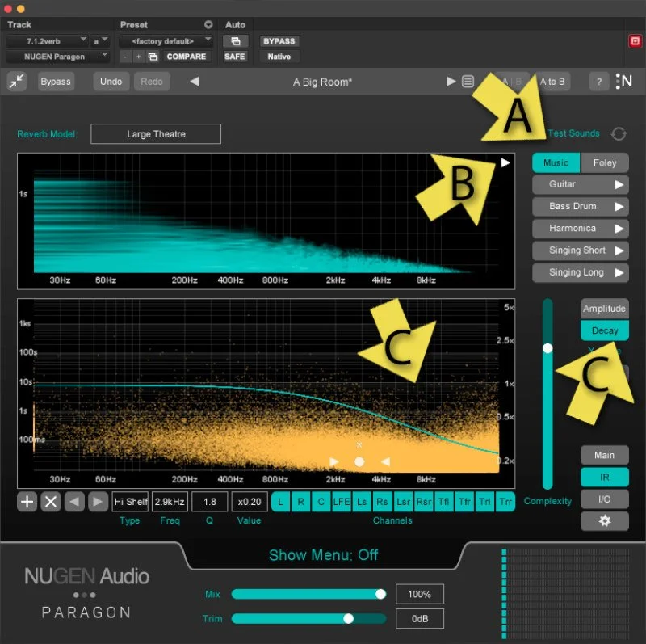Open the Hi Shelf type selector
The height and width of the screenshot is (644, 646).
click(x=131, y=502)
